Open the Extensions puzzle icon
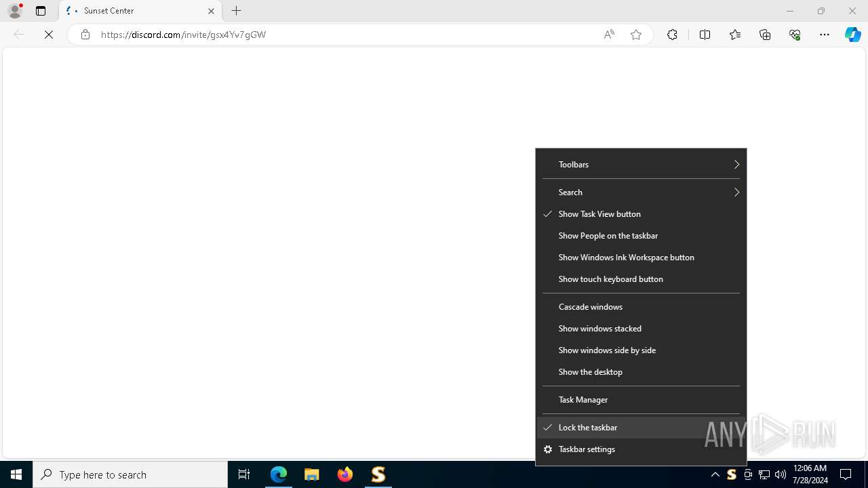868x488 pixels. 672,35
